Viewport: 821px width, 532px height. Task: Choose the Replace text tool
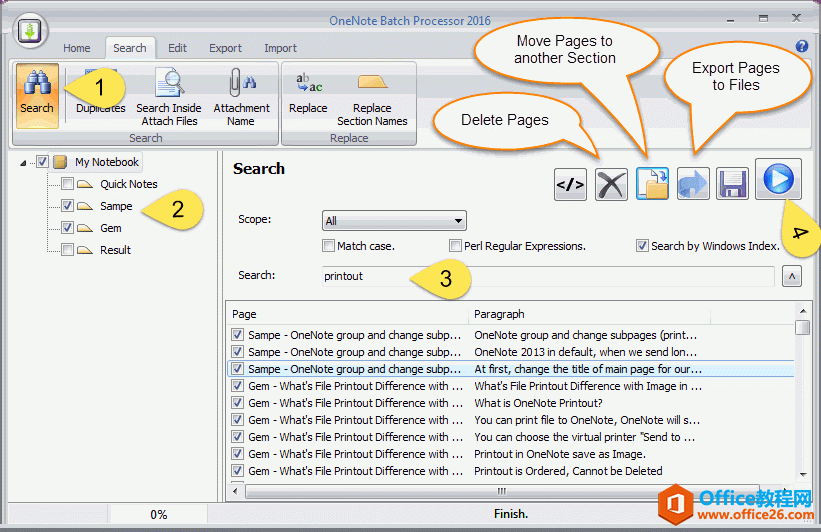pyautogui.click(x=308, y=94)
